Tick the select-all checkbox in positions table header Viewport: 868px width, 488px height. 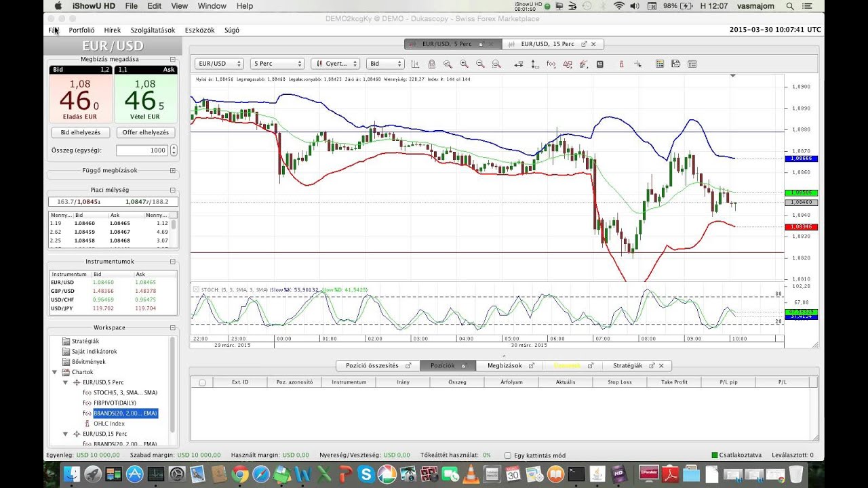202,382
